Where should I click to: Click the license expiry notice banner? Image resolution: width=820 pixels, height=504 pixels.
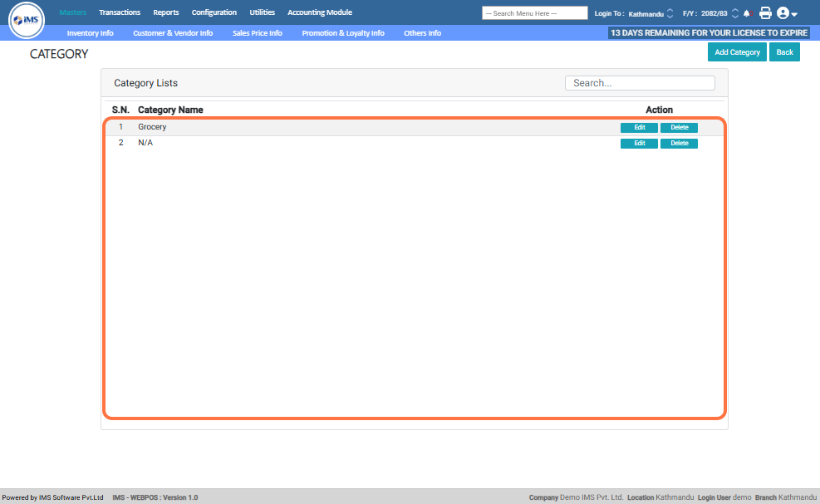pos(709,33)
